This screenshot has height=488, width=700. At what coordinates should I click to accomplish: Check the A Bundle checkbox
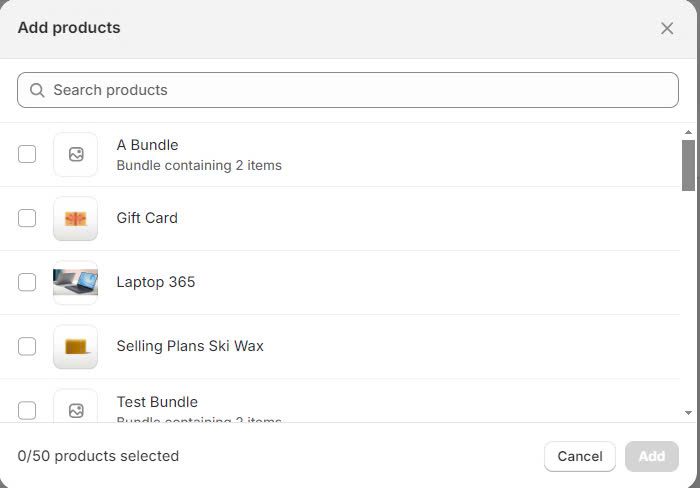point(27,154)
